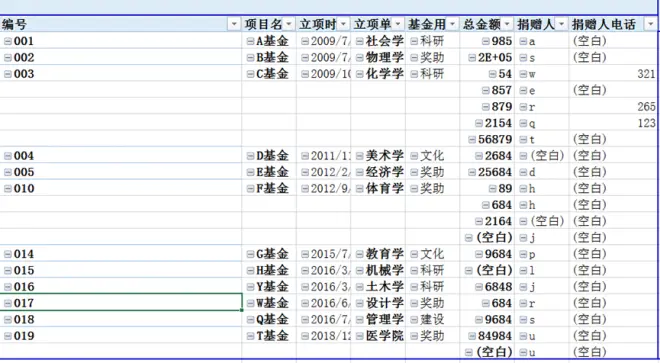This screenshot has width=660, height=363.
Task: Select cell containing 机械学
Action: tap(378, 270)
